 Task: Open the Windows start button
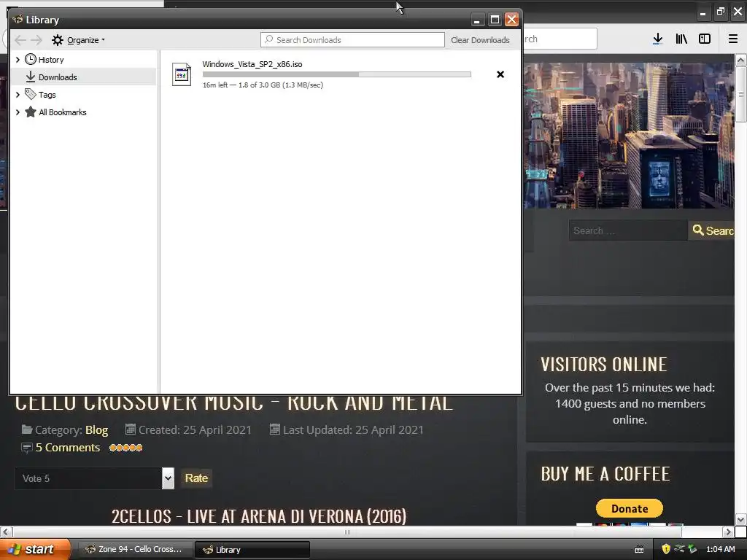click(35, 549)
